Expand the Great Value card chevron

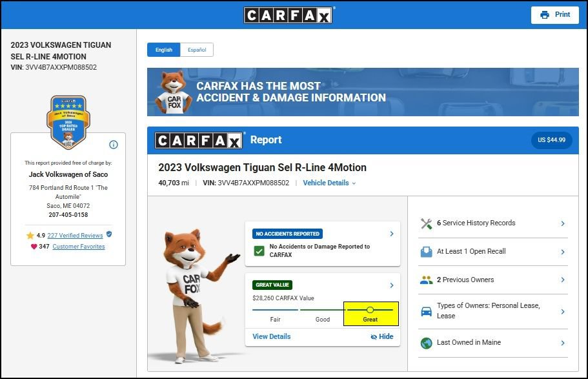(392, 285)
